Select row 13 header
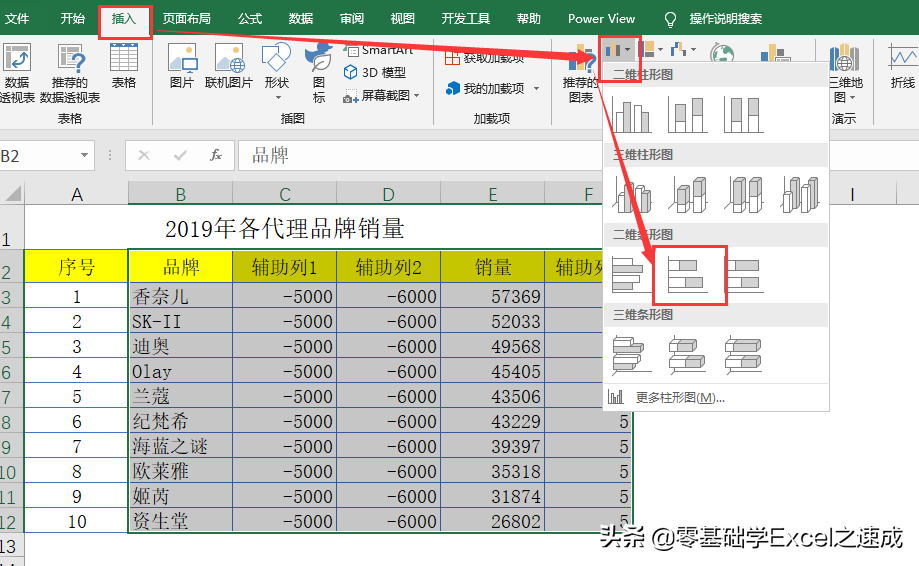919x566 pixels. coord(12,546)
